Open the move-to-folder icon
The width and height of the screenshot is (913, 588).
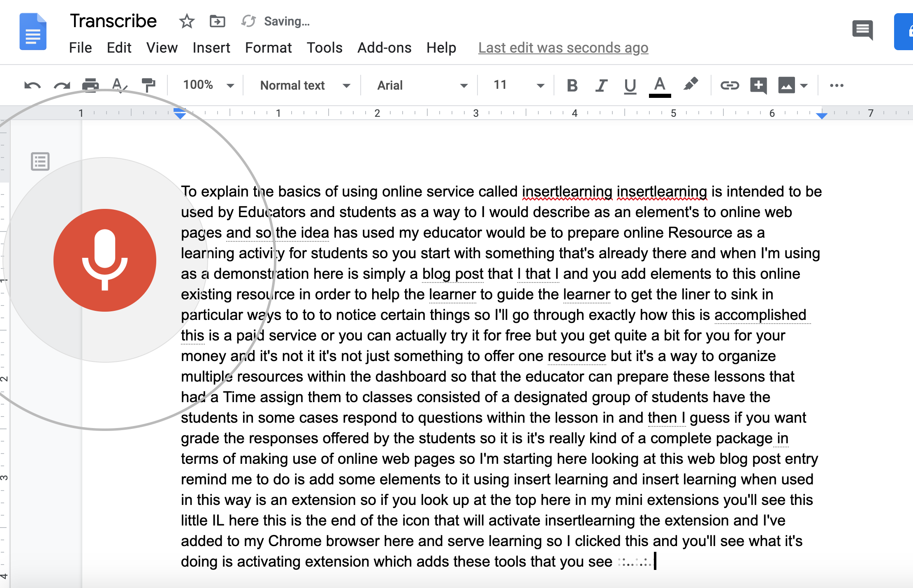coord(217,21)
